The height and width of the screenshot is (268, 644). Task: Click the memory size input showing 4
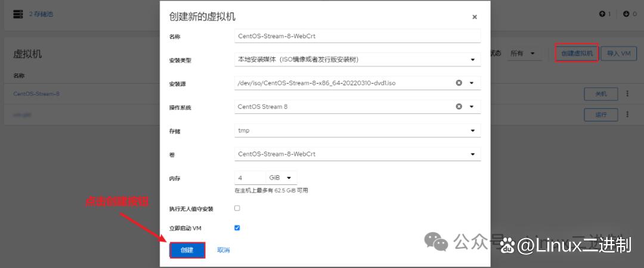tap(250, 177)
